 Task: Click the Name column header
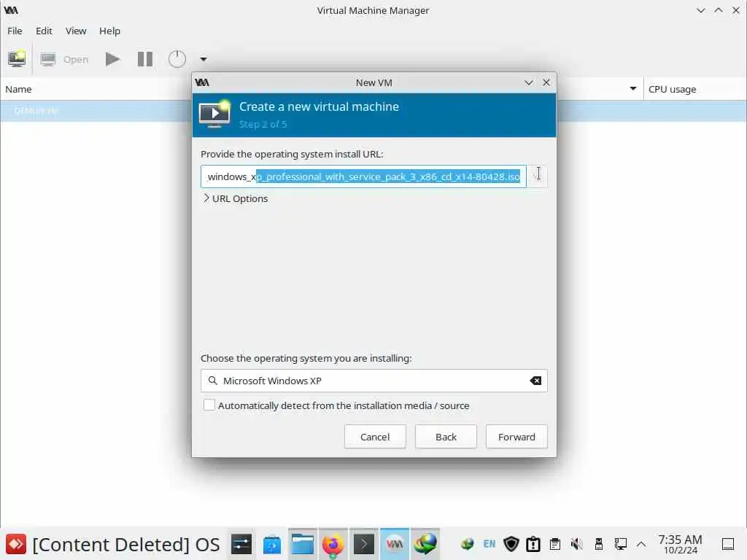[18, 89]
